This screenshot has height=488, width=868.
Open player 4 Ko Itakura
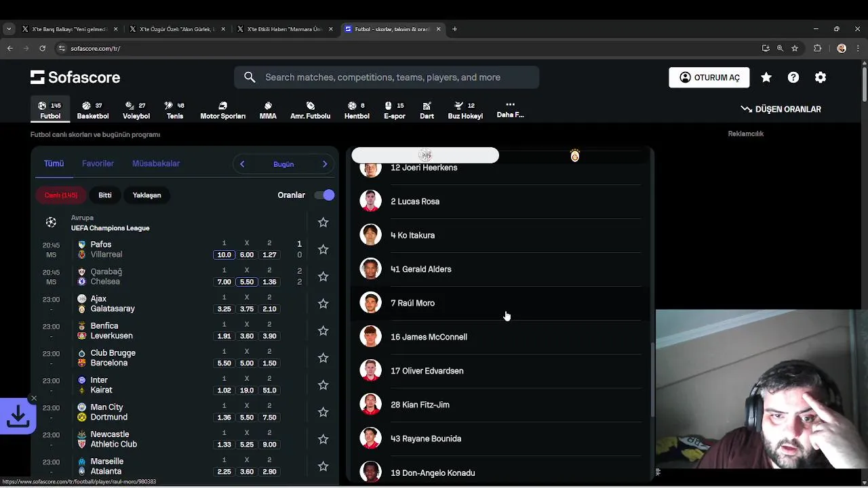500,235
